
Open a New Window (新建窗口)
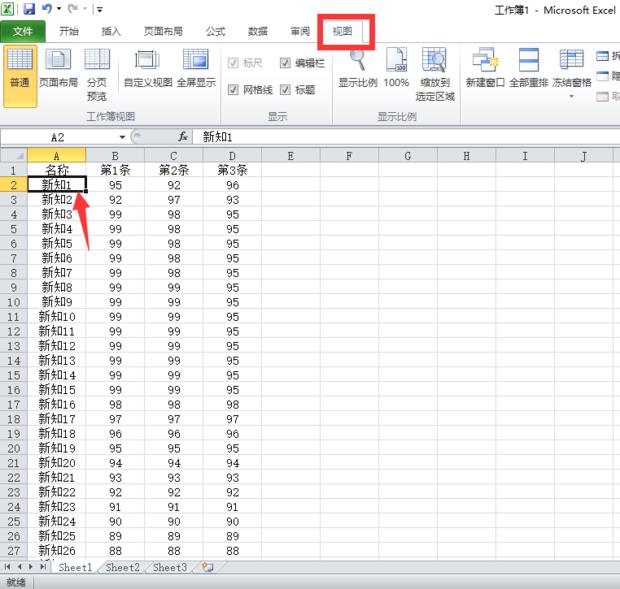485,68
